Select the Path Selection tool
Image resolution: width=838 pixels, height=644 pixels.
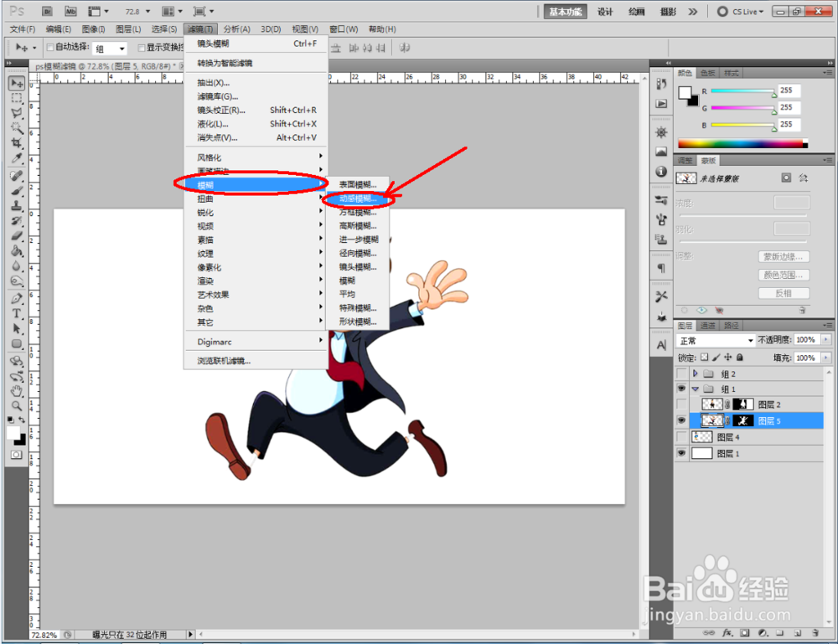(x=17, y=328)
